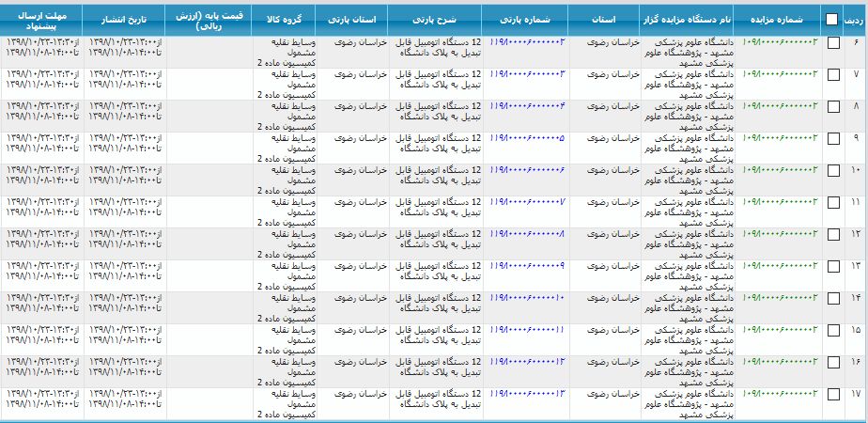
Task: Open the blue party number link ending in 5
Action: pos(527,137)
